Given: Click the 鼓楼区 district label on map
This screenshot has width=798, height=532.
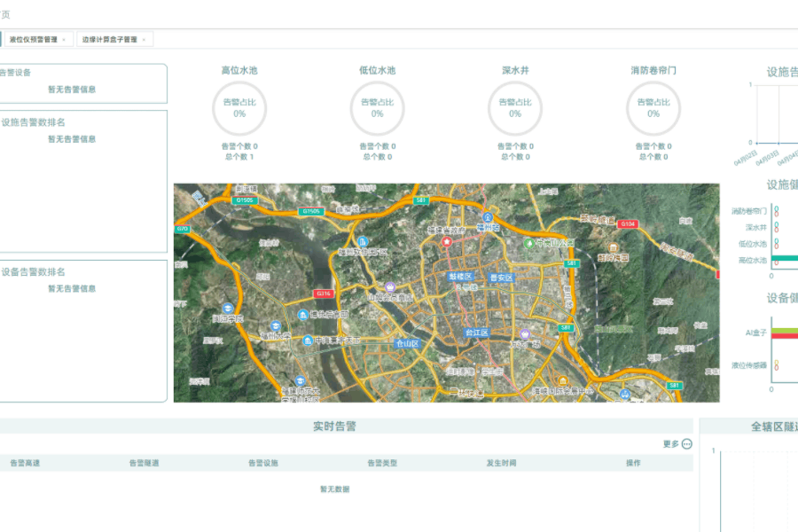Looking at the screenshot, I should [x=460, y=277].
